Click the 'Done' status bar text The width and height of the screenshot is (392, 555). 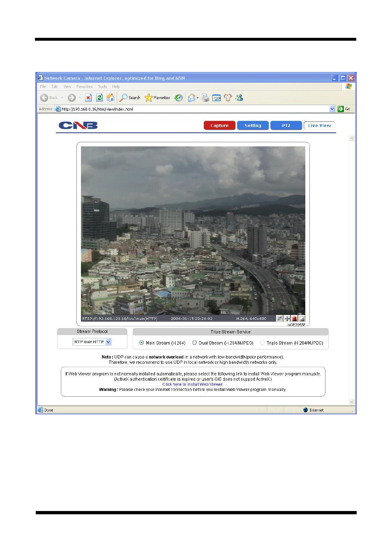tap(48, 410)
